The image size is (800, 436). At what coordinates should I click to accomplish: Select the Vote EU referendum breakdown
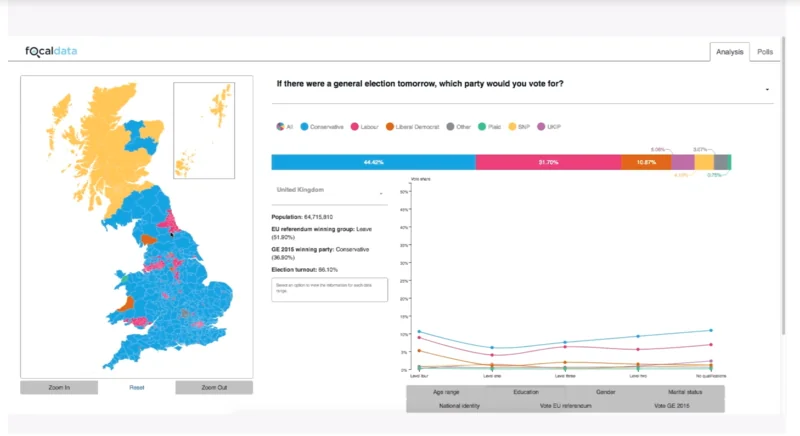click(x=566, y=406)
